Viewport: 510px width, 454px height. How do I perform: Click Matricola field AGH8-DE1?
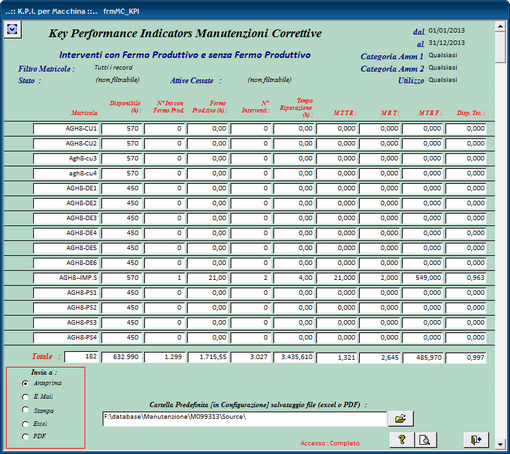(66, 188)
